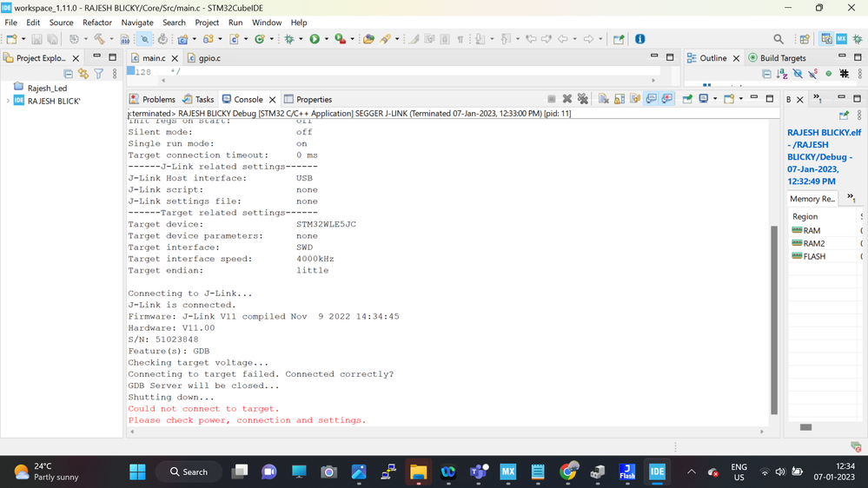Switch to the Problems tab
The width and height of the screenshot is (868, 488).
152,100
